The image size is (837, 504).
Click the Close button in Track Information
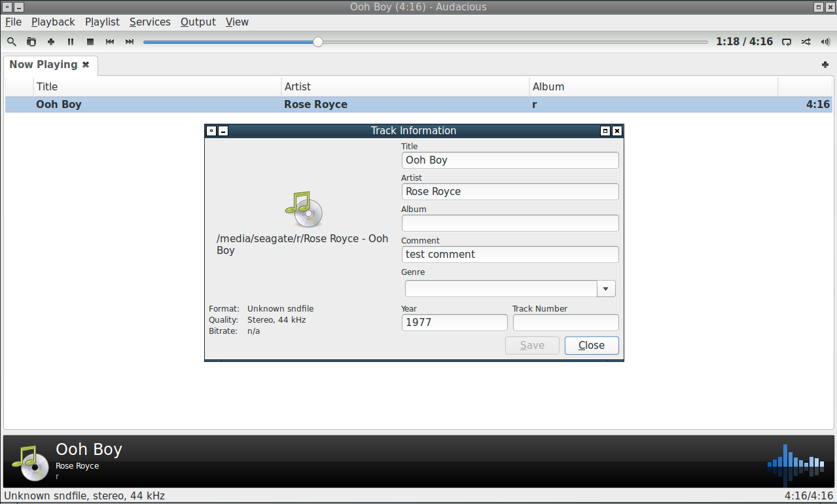point(592,346)
